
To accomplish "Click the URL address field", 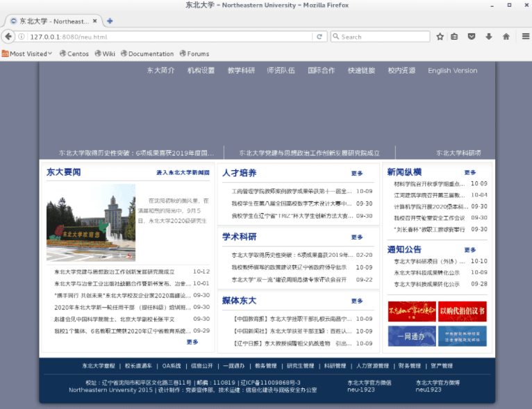I will tap(169, 37).
